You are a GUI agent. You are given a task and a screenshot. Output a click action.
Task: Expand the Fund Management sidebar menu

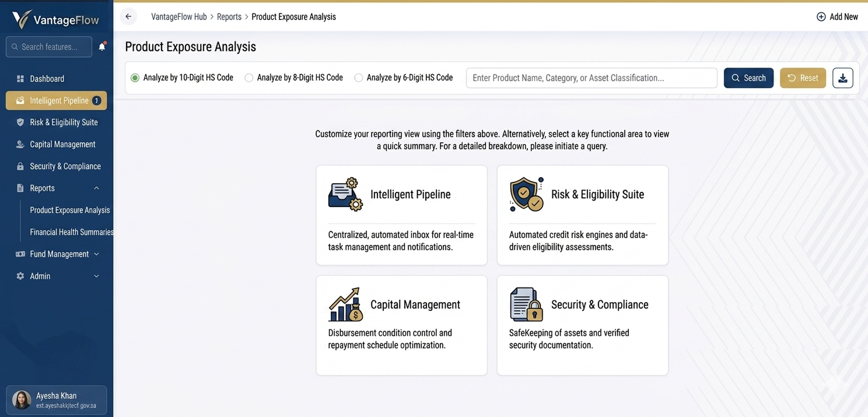pyautogui.click(x=96, y=254)
